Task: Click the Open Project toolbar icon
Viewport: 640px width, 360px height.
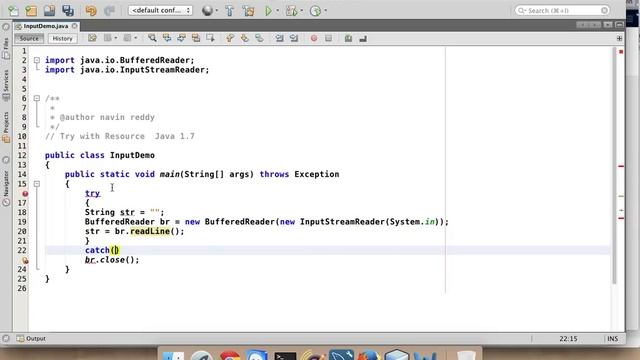Action: 49,11
